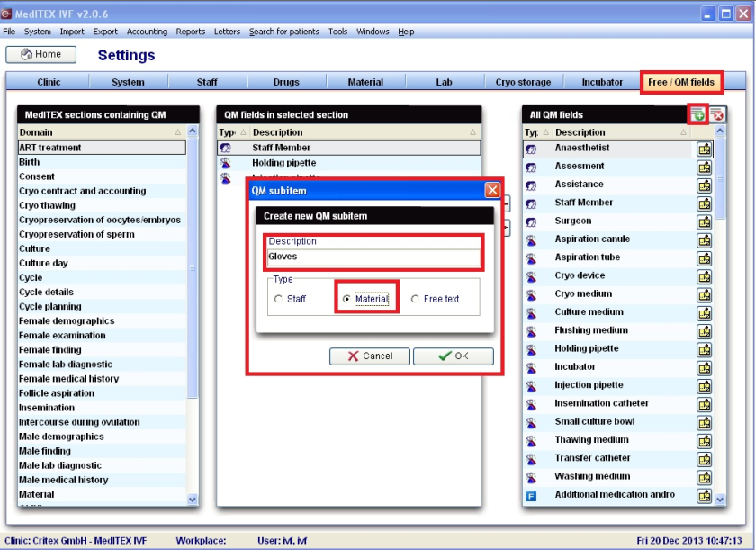
Task: Click All QM fields scroll up arrow
Action: point(720,131)
